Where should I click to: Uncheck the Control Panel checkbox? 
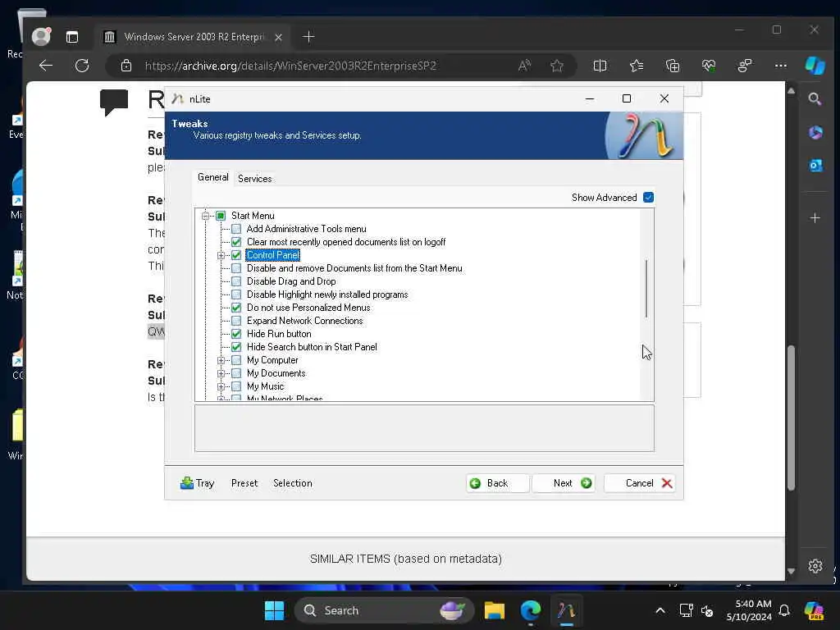pos(236,256)
